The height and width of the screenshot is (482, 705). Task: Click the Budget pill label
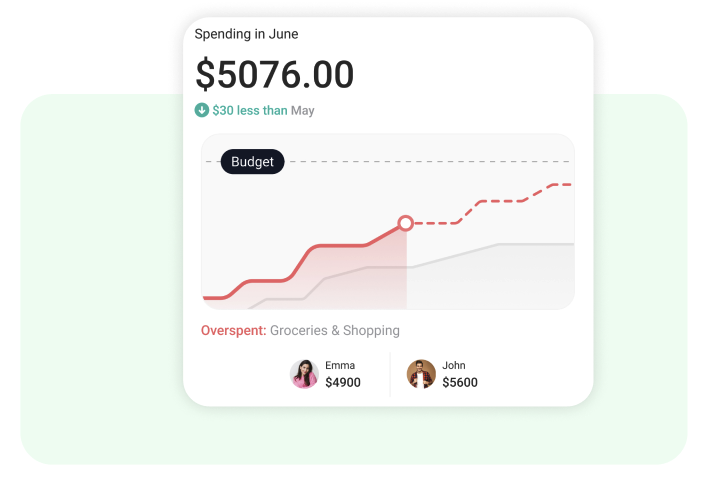click(252, 162)
